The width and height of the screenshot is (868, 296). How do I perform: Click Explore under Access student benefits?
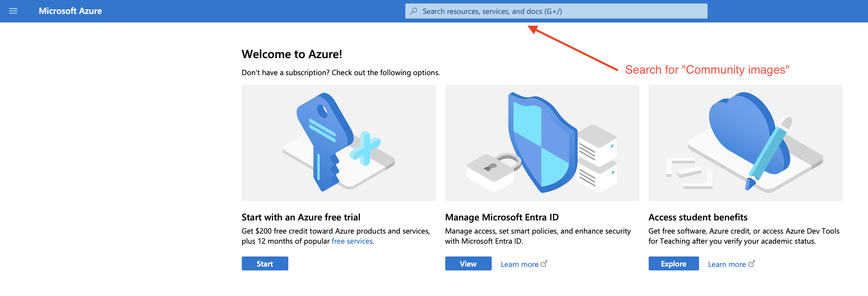click(x=673, y=264)
